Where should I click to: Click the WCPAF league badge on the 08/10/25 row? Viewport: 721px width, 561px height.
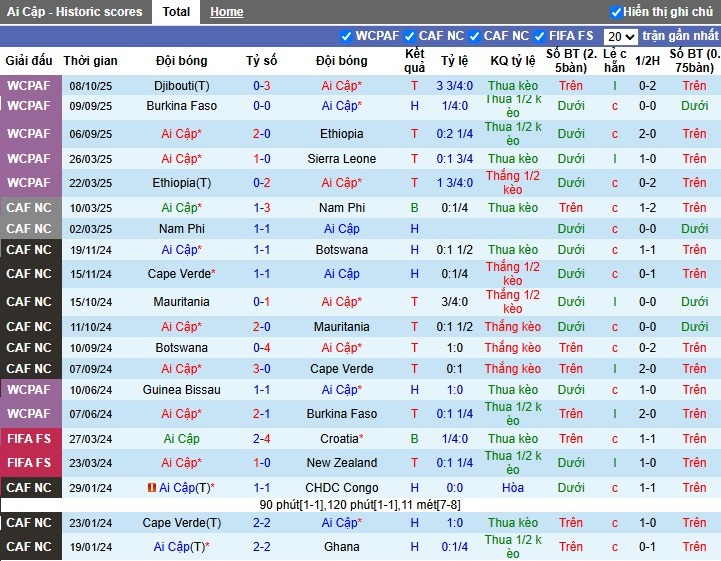coord(29,86)
